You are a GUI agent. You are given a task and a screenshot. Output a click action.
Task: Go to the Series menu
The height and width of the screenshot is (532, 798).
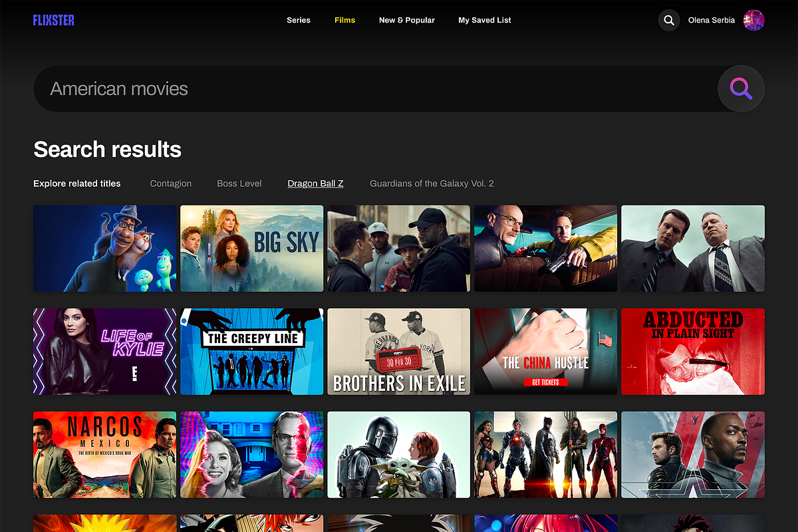tap(299, 20)
